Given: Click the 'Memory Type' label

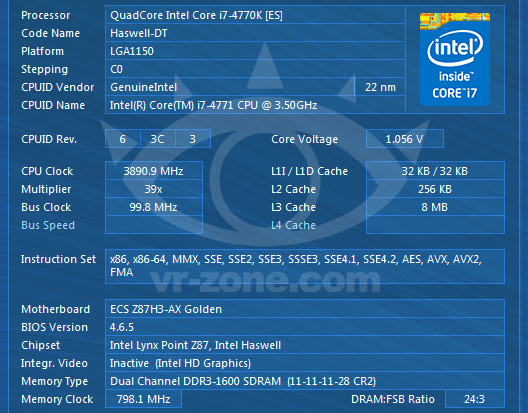Looking at the screenshot, I should [x=54, y=381].
